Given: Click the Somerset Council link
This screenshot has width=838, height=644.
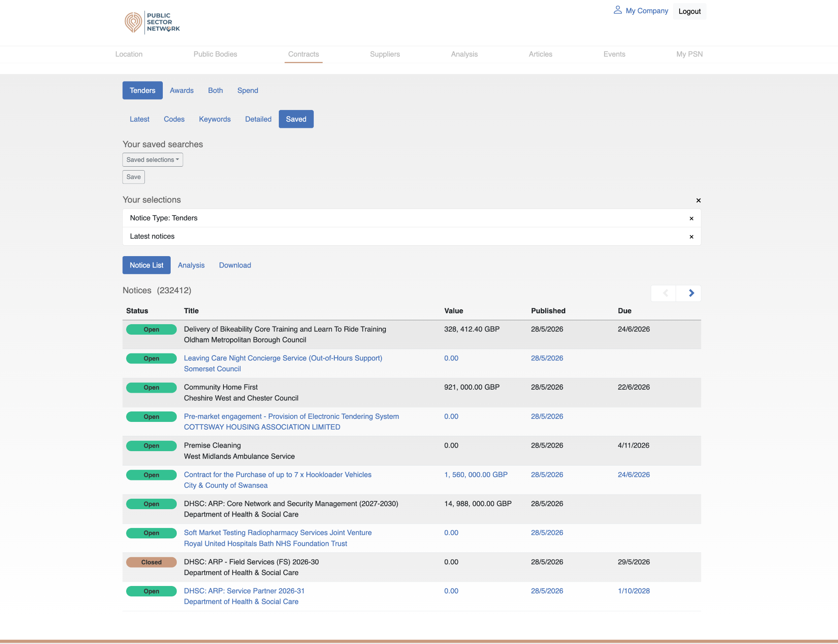Looking at the screenshot, I should tap(213, 369).
